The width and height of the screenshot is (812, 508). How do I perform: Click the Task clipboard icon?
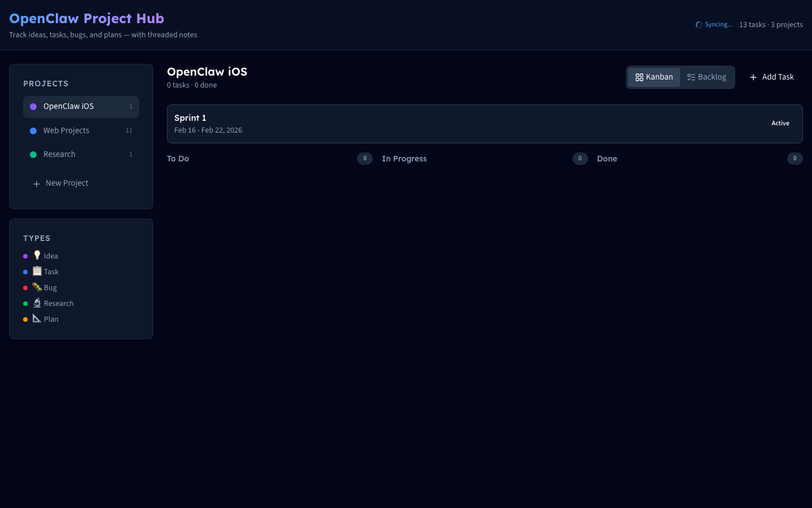click(x=37, y=271)
